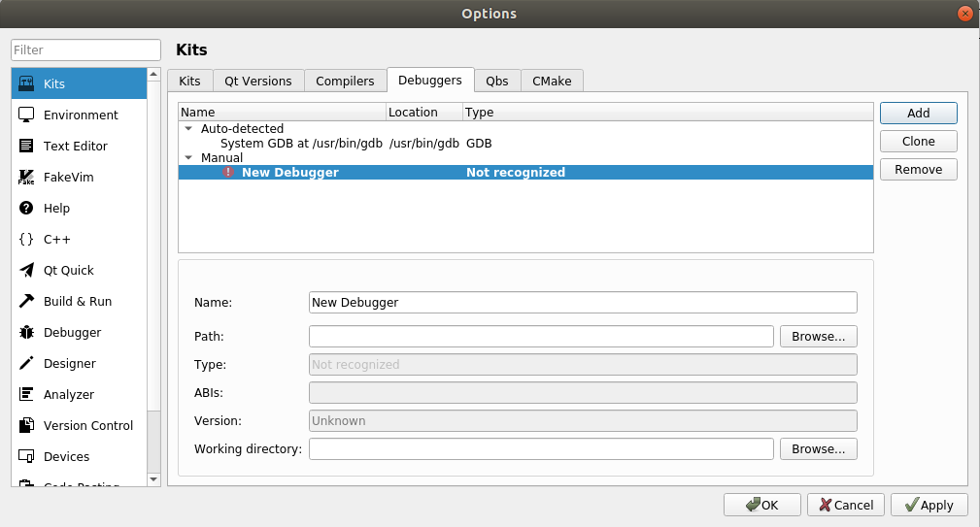Screen dimensions: 980x527
Task: Switch to the Qt Versions tab
Action: click(x=257, y=82)
